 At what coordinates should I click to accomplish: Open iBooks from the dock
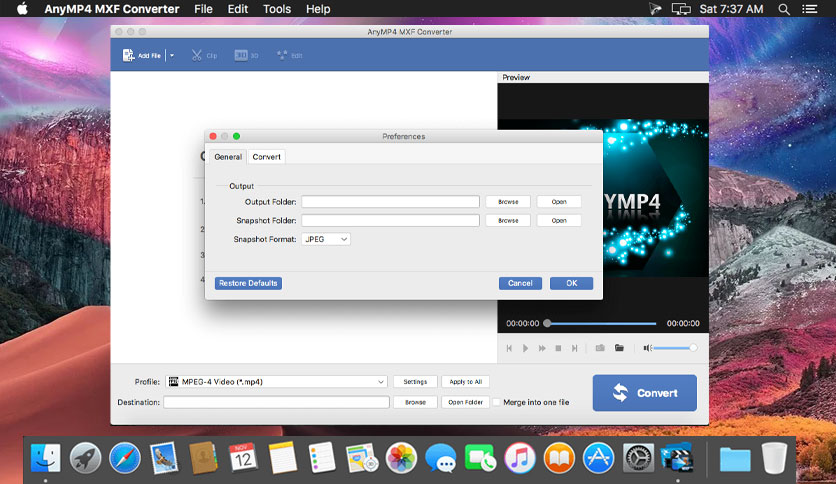click(559, 458)
